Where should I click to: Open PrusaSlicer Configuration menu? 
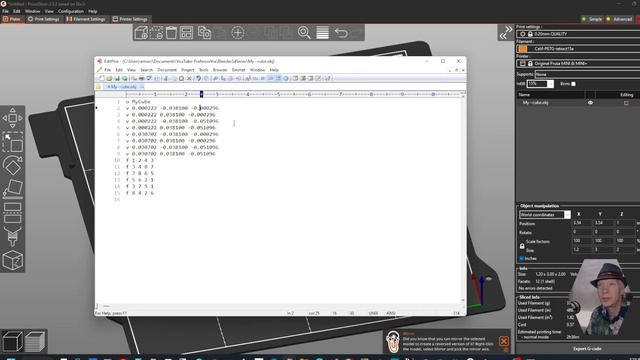pyautogui.click(x=71, y=11)
